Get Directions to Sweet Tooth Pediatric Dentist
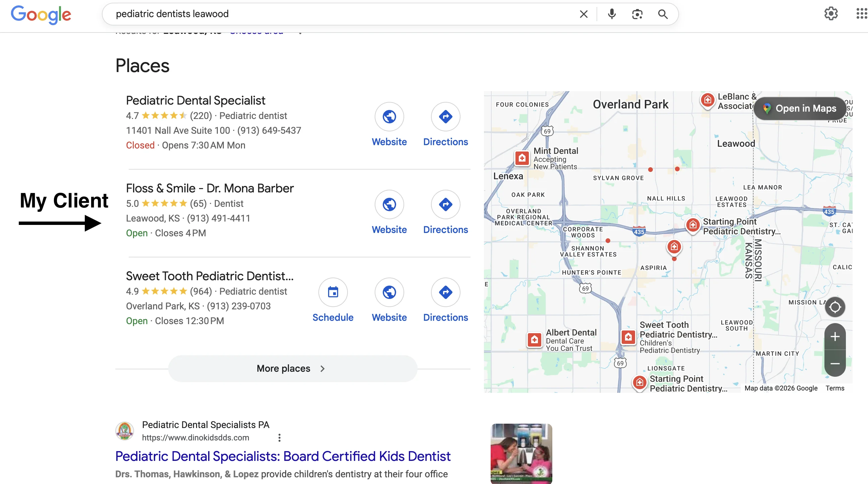868x484 pixels. point(445,292)
